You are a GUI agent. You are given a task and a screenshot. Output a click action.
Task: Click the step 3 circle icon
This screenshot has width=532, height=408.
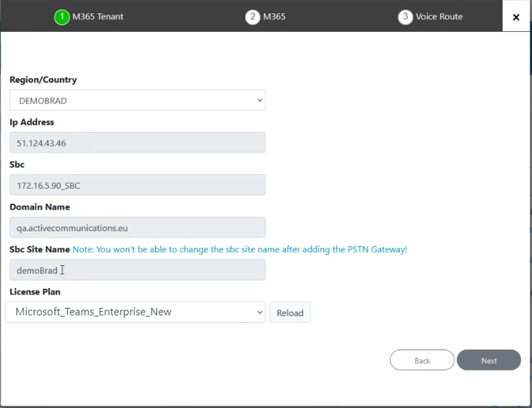(405, 17)
